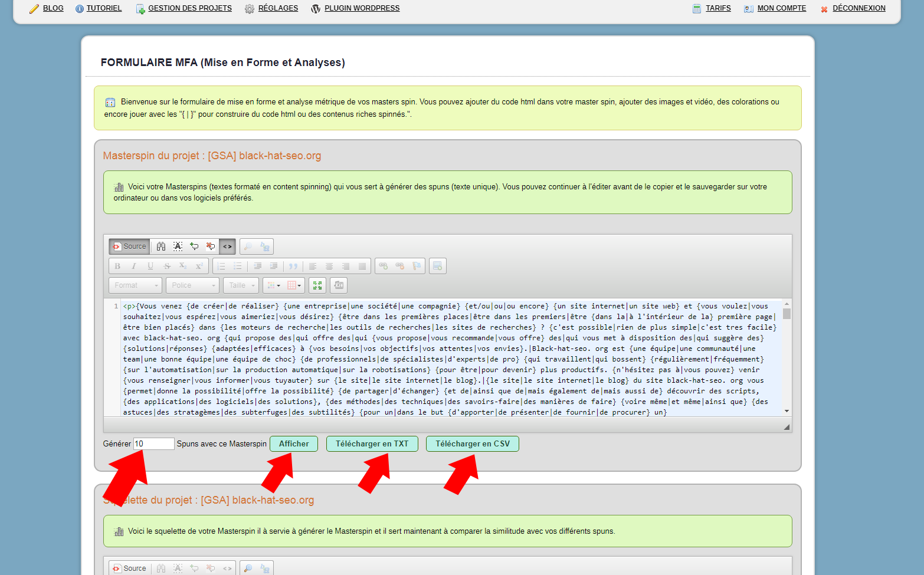
Task: Click the Afficher button
Action: click(x=294, y=444)
